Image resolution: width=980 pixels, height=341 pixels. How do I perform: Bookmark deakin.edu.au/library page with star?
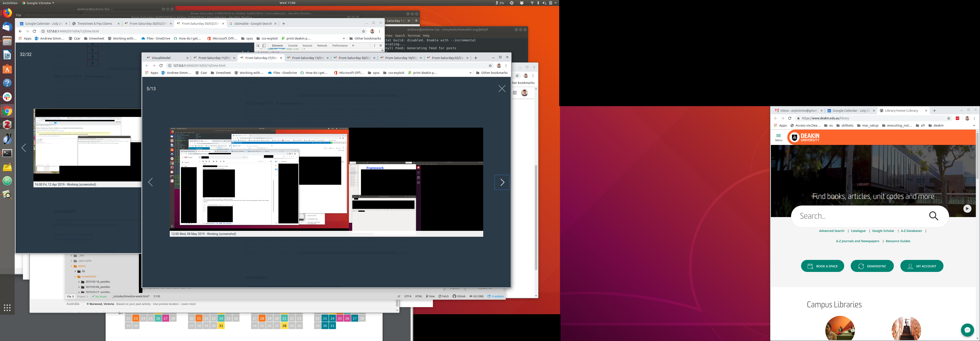[948, 118]
